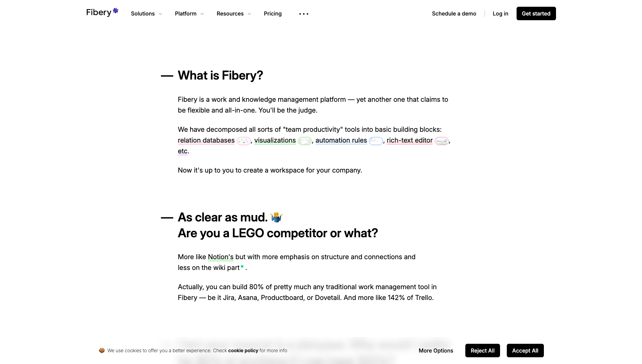Open the cookie policy link
642x364 pixels.
point(243,351)
